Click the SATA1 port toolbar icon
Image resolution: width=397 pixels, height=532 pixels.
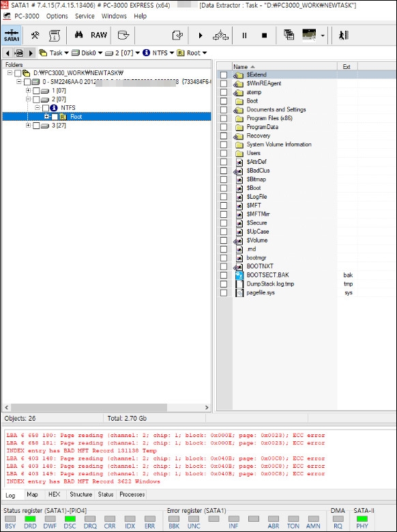coord(12,36)
